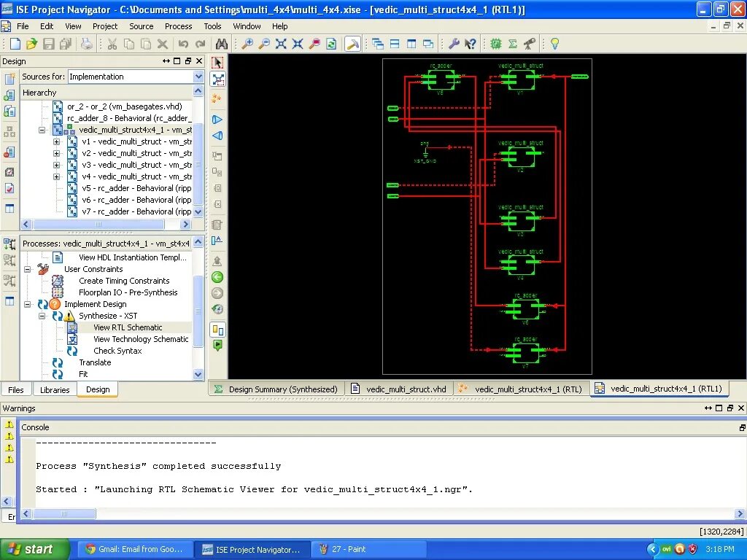Click the lightbulb tips icon
The width and height of the screenshot is (747, 560).
click(x=554, y=44)
